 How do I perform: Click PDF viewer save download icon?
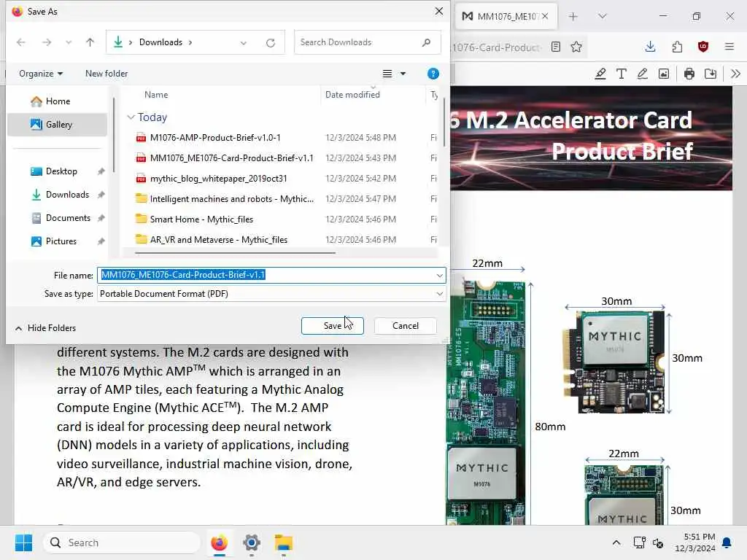711,74
